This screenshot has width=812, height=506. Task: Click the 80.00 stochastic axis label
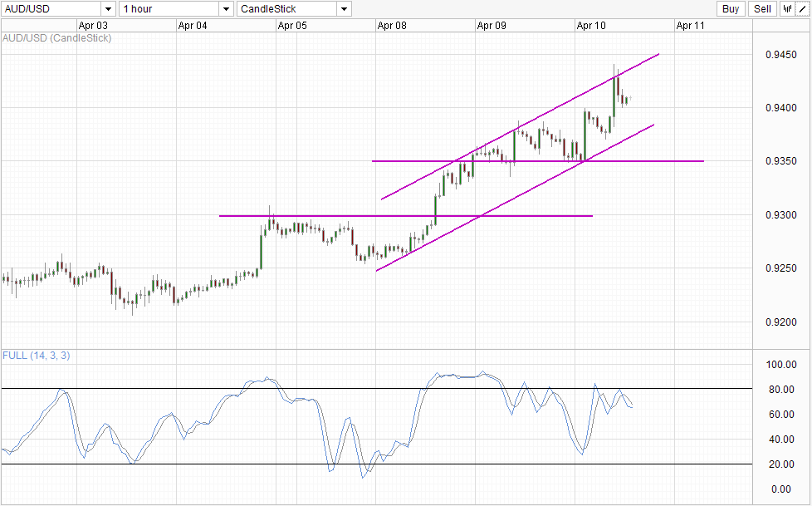781,390
